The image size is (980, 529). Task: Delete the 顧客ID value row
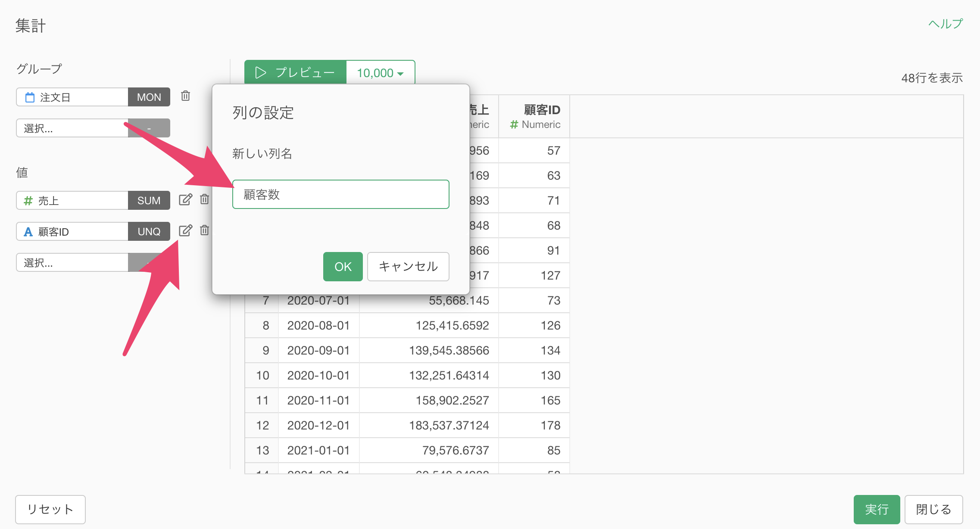point(204,230)
